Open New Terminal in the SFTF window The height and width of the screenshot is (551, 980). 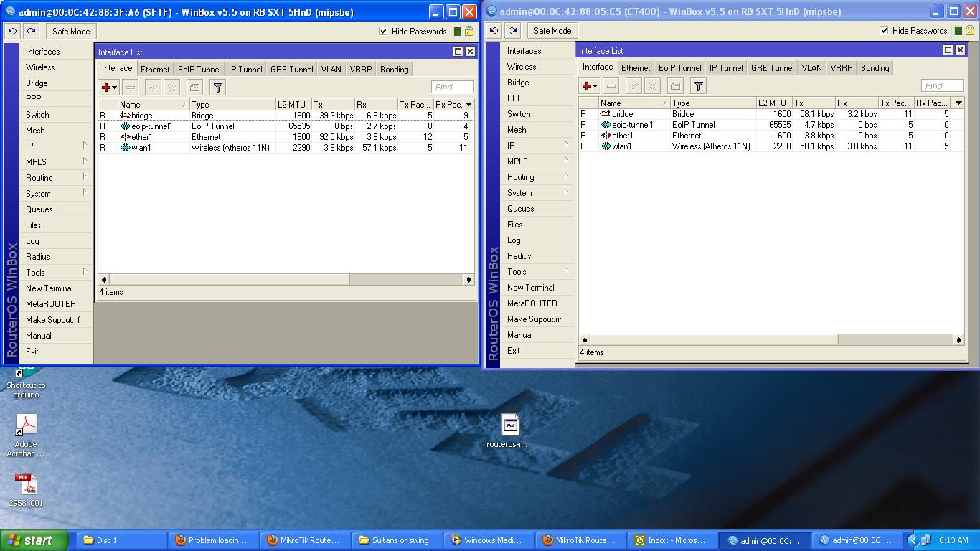tap(56, 288)
